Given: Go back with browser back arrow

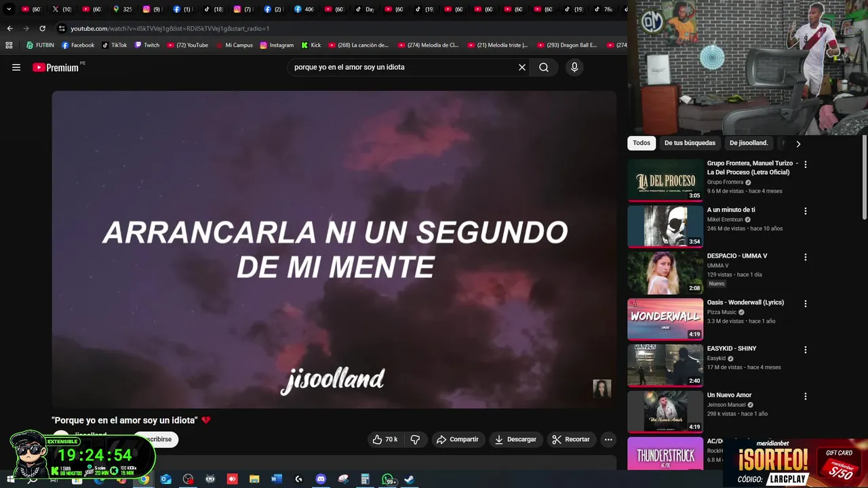Looking at the screenshot, I should [9, 28].
